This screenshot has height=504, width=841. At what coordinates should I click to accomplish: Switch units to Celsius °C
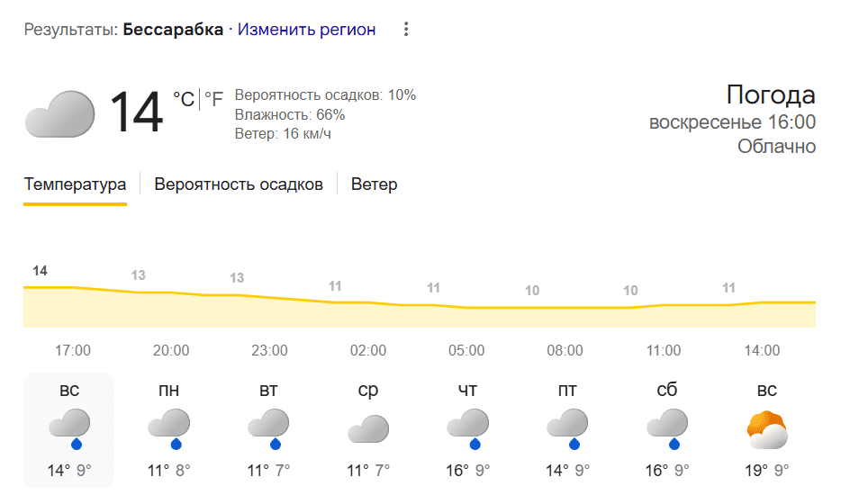[184, 99]
